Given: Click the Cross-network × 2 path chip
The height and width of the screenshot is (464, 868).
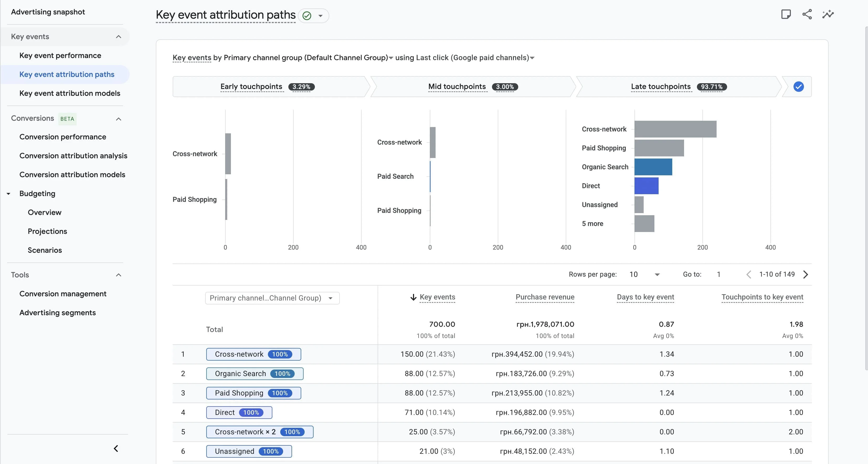Looking at the screenshot, I should coord(260,432).
